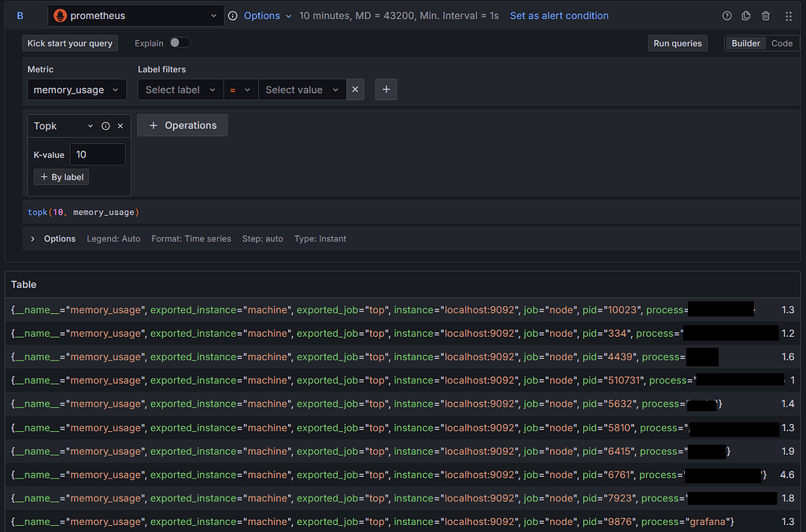
Task: Delete the query with the trash icon
Action: pos(765,15)
